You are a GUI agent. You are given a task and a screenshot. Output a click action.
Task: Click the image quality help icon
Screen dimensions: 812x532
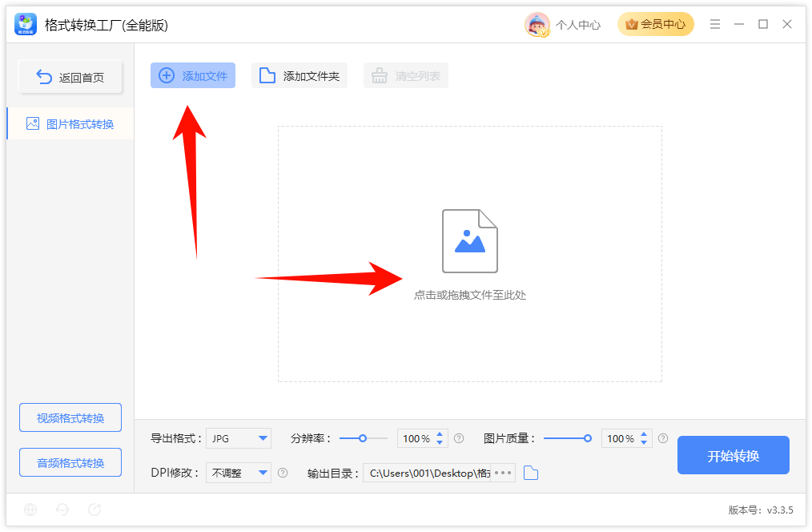pyautogui.click(x=663, y=438)
